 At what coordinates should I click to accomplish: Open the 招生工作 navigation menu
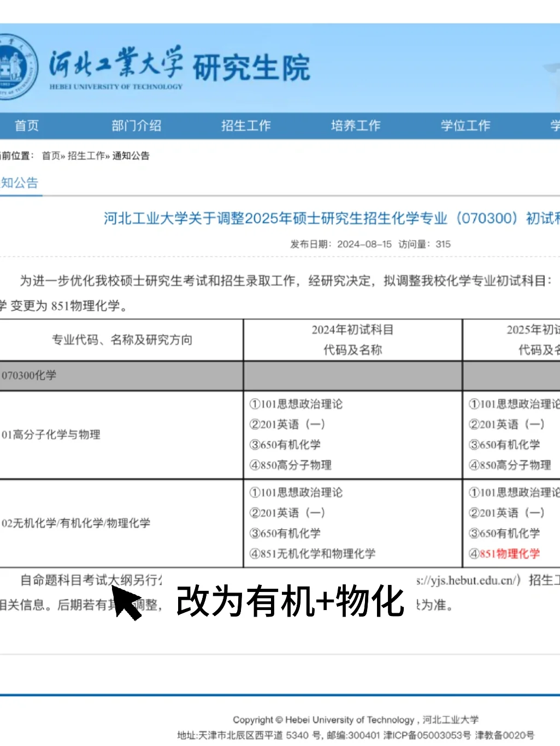click(x=246, y=126)
